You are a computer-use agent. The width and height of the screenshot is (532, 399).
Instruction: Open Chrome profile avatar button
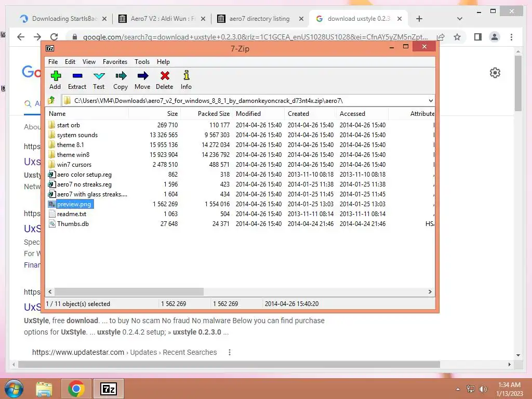(x=495, y=37)
